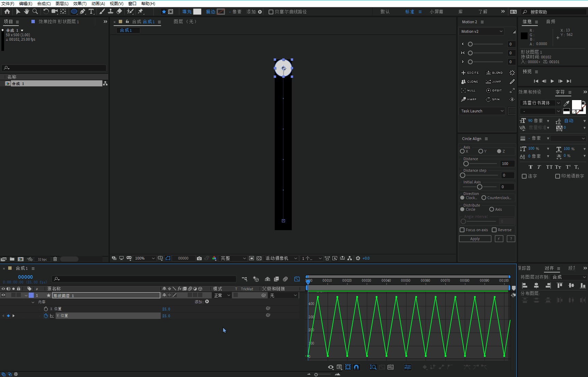Switch to the 标准 workspace
588x377 pixels.
(410, 12)
